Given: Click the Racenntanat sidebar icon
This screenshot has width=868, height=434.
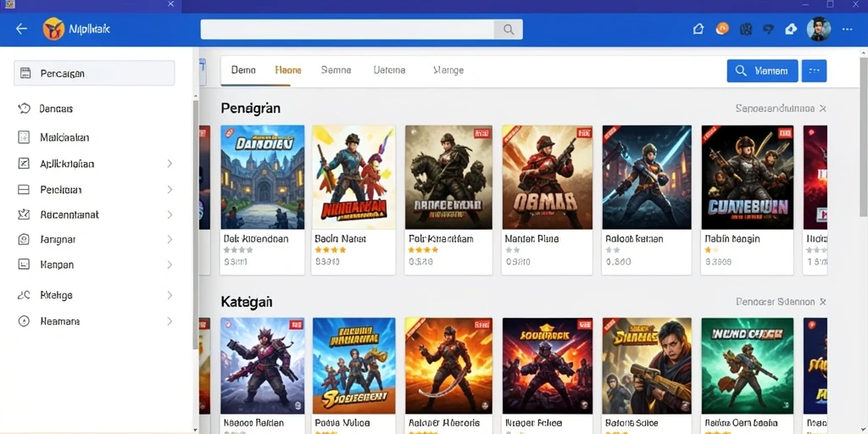Looking at the screenshot, I should [x=24, y=214].
